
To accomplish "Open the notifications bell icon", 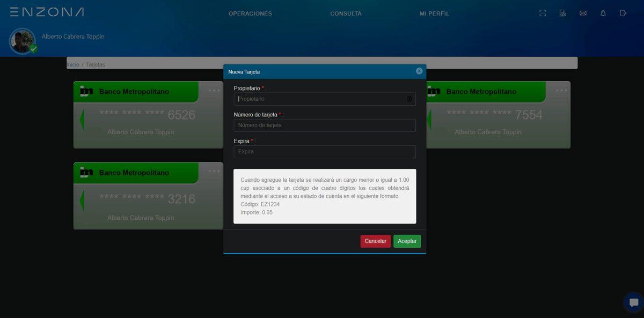I will pyautogui.click(x=603, y=13).
